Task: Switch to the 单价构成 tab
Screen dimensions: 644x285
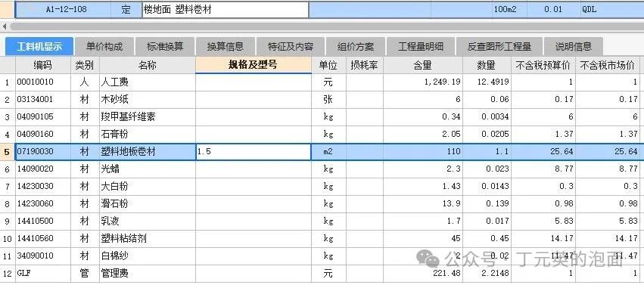Action: click(104, 46)
